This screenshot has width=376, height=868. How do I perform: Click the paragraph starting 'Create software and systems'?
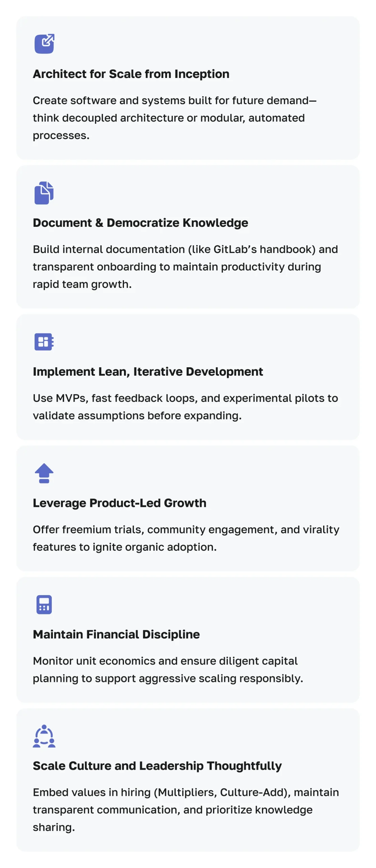tap(174, 118)
